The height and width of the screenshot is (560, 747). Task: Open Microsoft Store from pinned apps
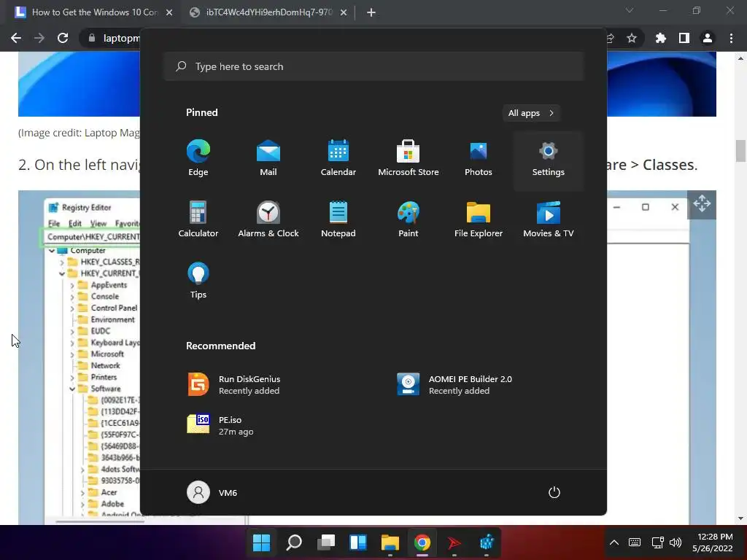pos(409,158)
